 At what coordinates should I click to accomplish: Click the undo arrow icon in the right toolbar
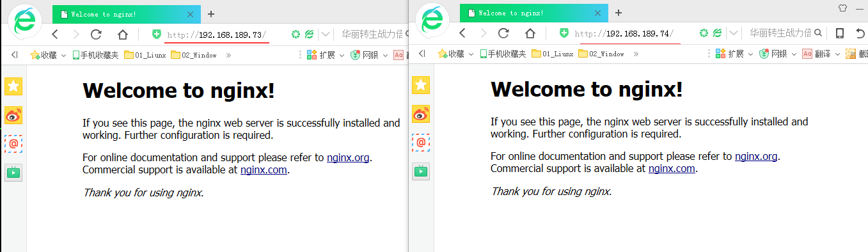861,34
